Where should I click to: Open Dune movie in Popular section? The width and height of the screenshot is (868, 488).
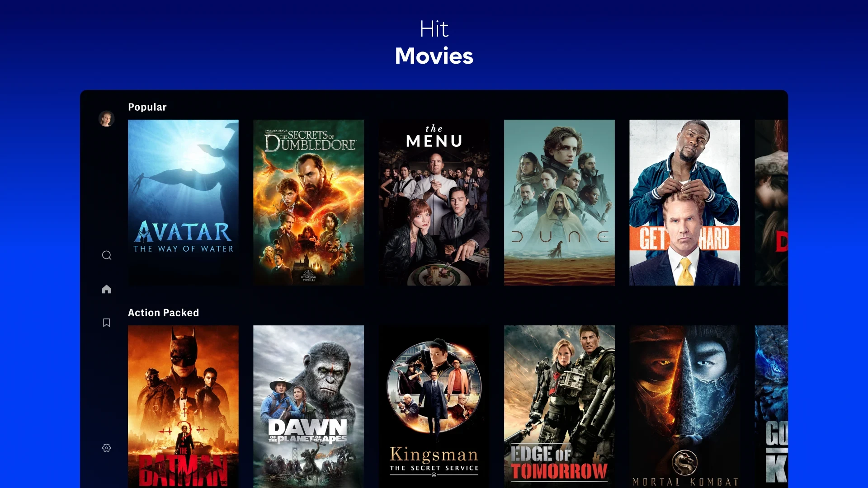(559, 202)
